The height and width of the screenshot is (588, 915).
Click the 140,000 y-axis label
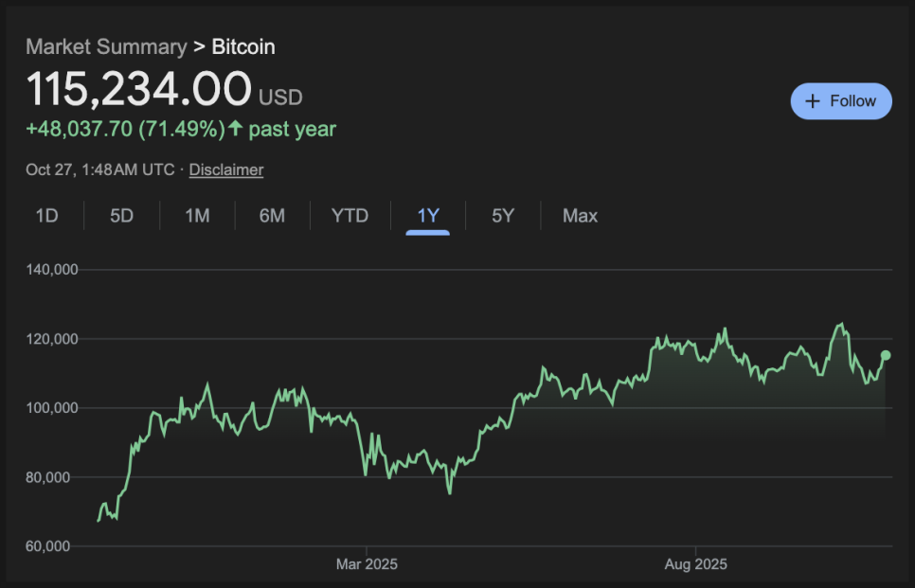[51, 270]
